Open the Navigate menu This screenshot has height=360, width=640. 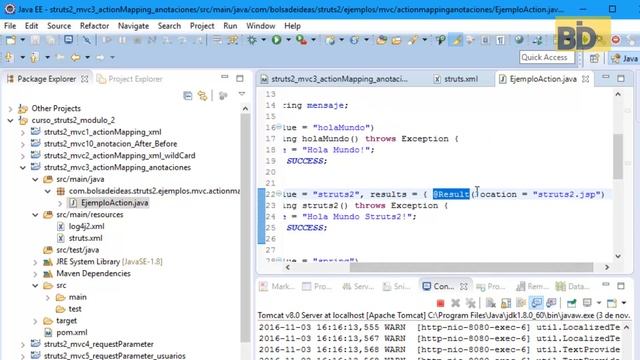point(133,26)
